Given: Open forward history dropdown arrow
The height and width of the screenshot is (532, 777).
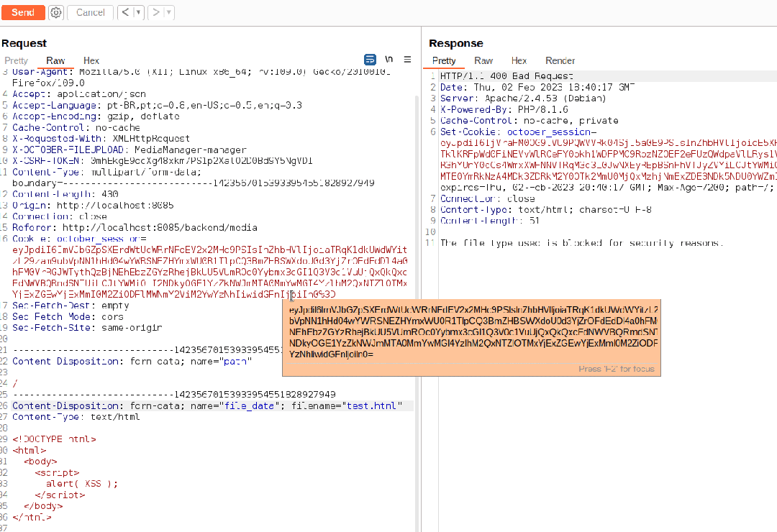Looking at the screenshot, I should (x=169, y=12).
